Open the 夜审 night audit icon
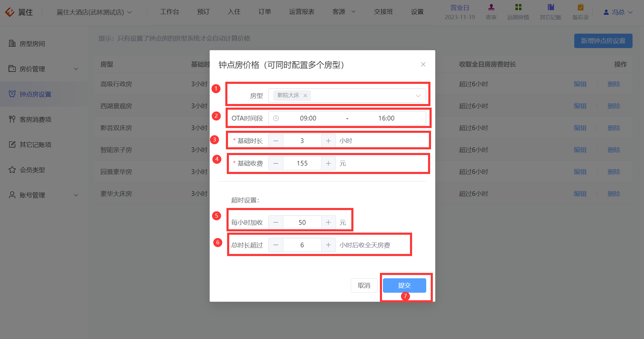This screenshot has height=339, width=644. tap(491, 7)
